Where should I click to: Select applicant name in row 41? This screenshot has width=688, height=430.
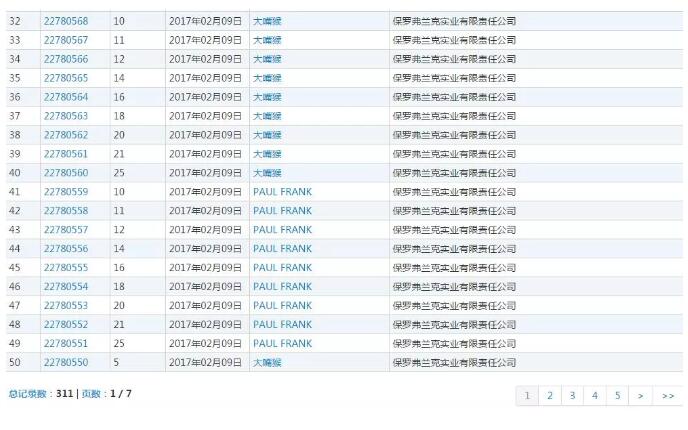pyautogui.click(x=454, y=192)
